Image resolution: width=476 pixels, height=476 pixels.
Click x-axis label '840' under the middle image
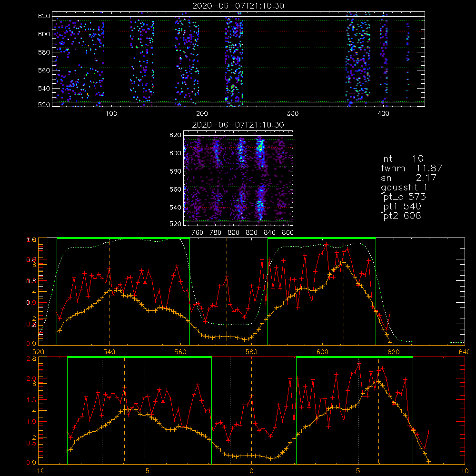point(269,233)
